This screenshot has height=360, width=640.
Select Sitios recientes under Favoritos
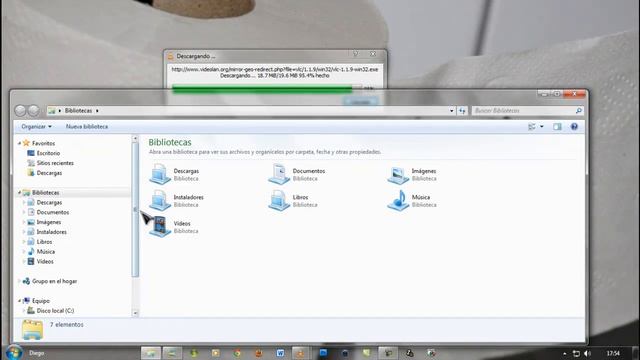click(55, 163)
